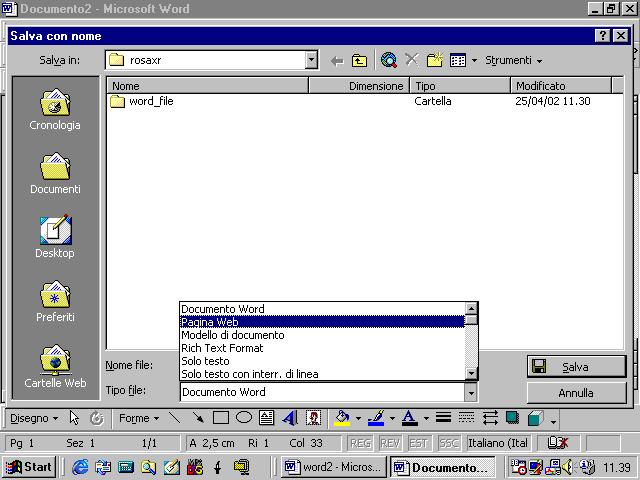This screenshot has height=480, width=640.
Task: Sort by the Modificato column header
Action: click(561, 86)
